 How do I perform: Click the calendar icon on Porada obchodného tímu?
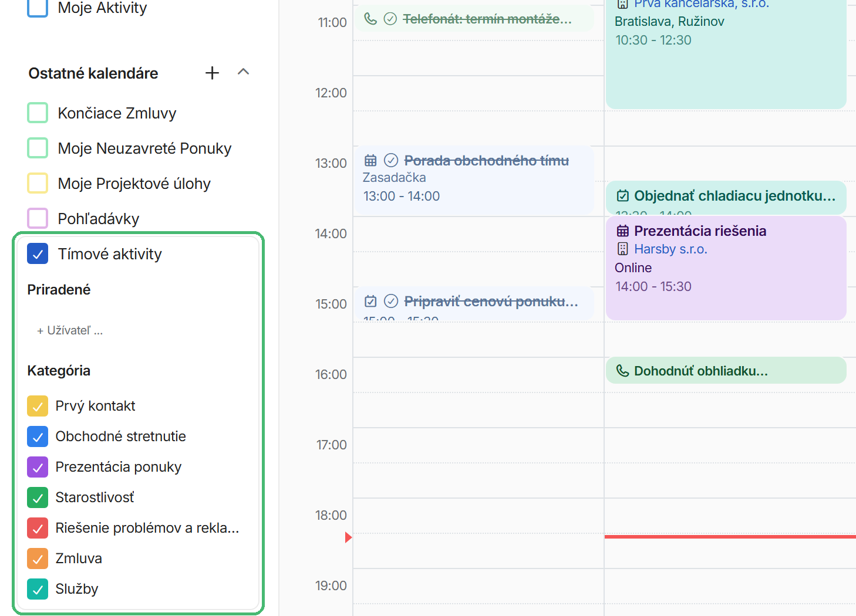[x=370, y=160]
